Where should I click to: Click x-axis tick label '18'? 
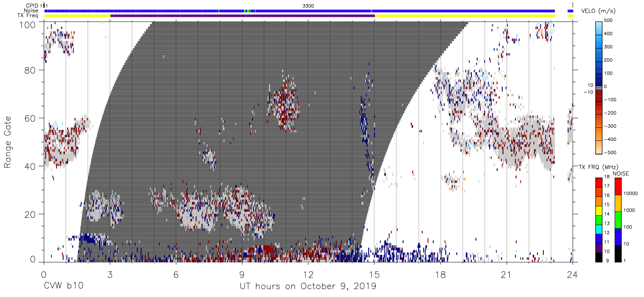440,274
